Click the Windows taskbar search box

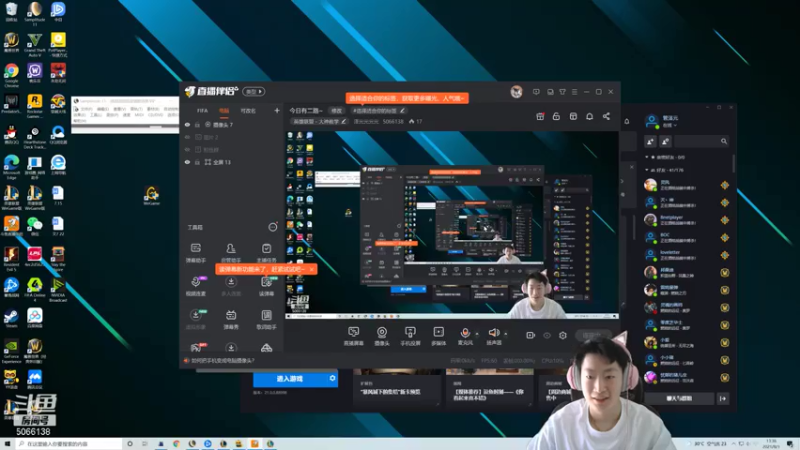click(x=69, y=444)
